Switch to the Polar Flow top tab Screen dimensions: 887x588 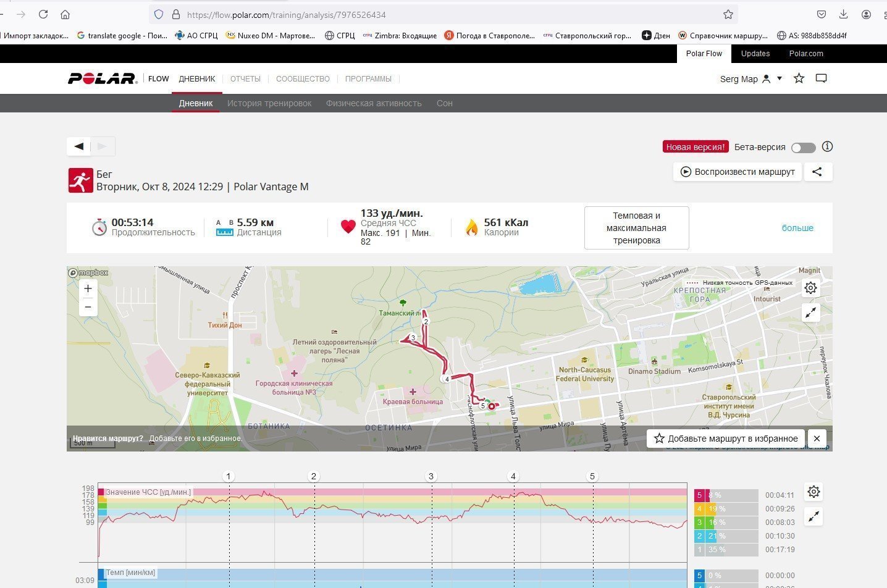pos(704,54)
